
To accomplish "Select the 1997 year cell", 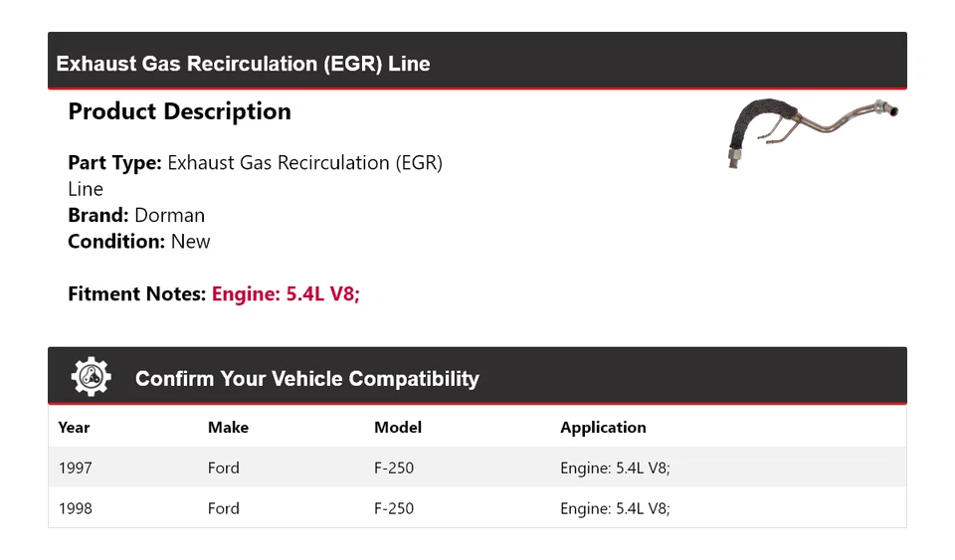I will coord(74,467).
